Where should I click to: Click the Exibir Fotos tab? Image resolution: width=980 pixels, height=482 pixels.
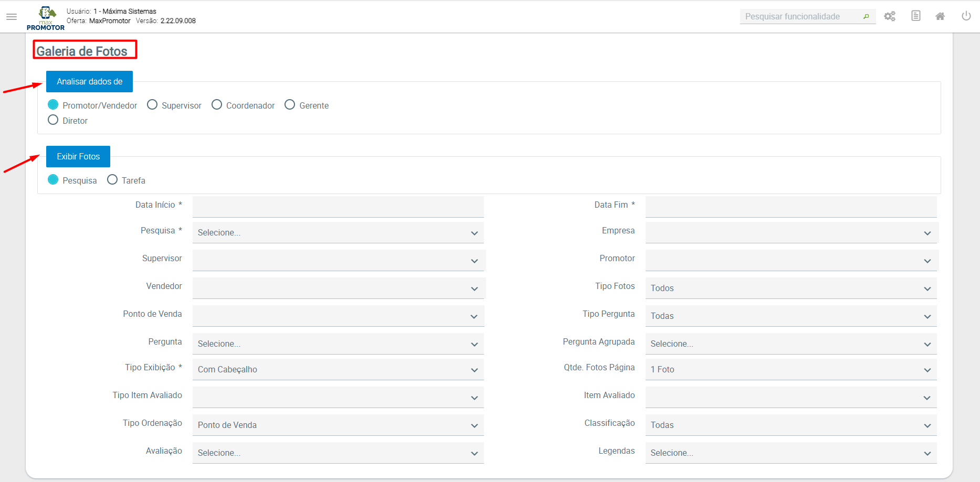[78, 157]
